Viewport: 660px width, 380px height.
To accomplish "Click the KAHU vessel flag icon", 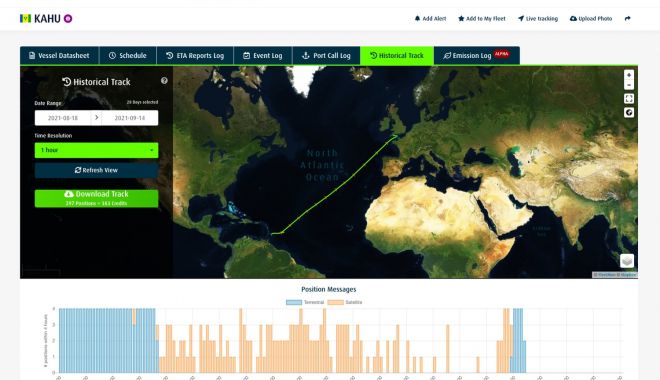I will click(25, 19).
